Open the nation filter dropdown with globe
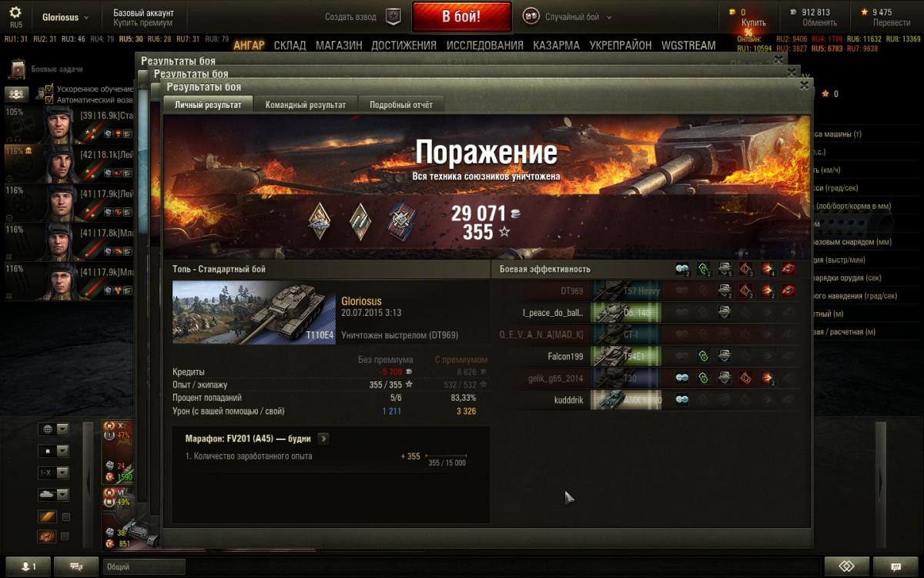Screen dimensions: 924x578 click(x=54, y=429)
